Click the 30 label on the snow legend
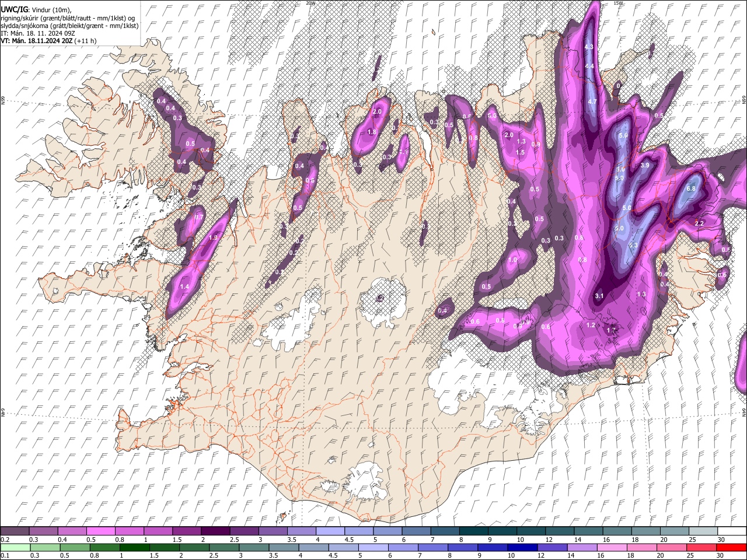747x560 pixels. tap(721, 540)
